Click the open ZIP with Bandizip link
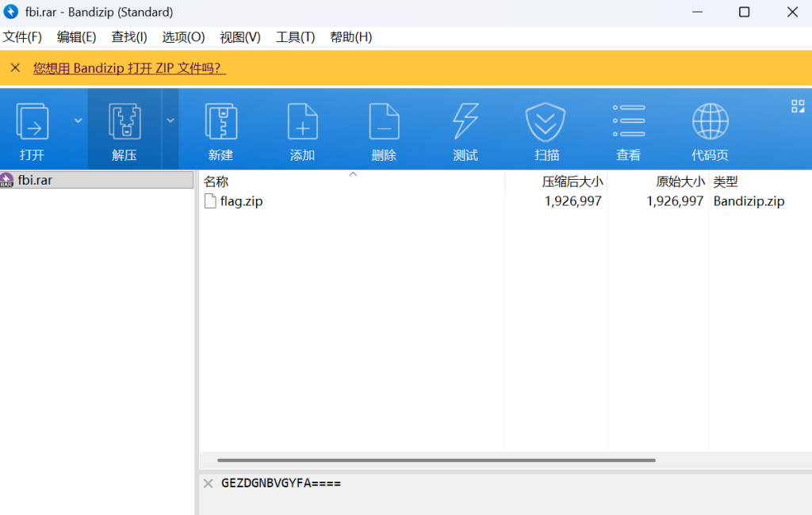Screen dimensions: 812x515 pos(129,68)
